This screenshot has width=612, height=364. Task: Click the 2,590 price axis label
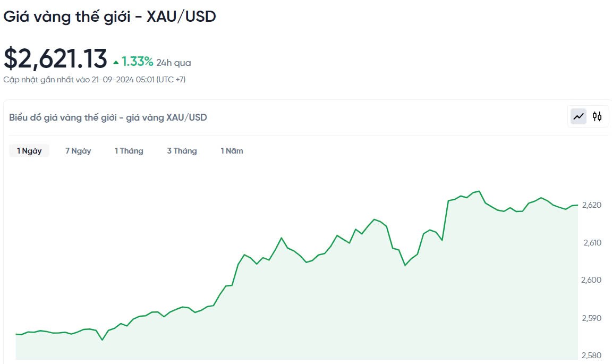click(592, 318)
